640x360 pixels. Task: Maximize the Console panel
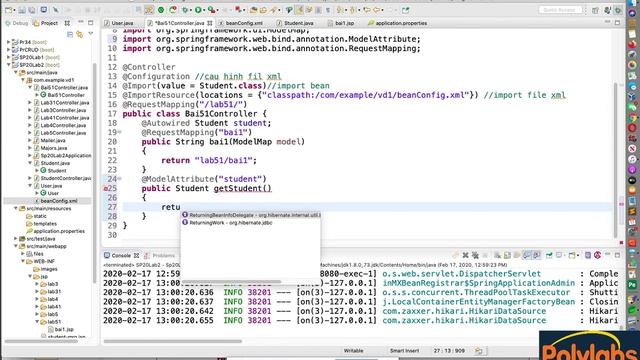[x=617, y=256]
